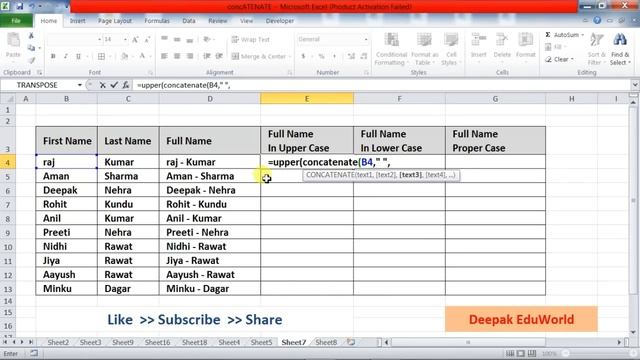This screenshot has height=360, width=640.
Task: Open the Fill Color swatch button
Action: pos(124,56)
